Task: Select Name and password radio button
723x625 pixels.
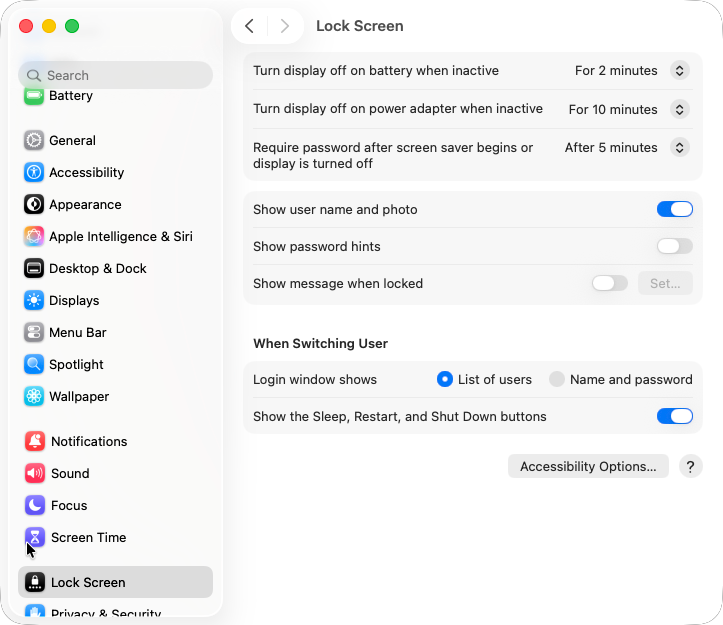Action: (557, 379)
